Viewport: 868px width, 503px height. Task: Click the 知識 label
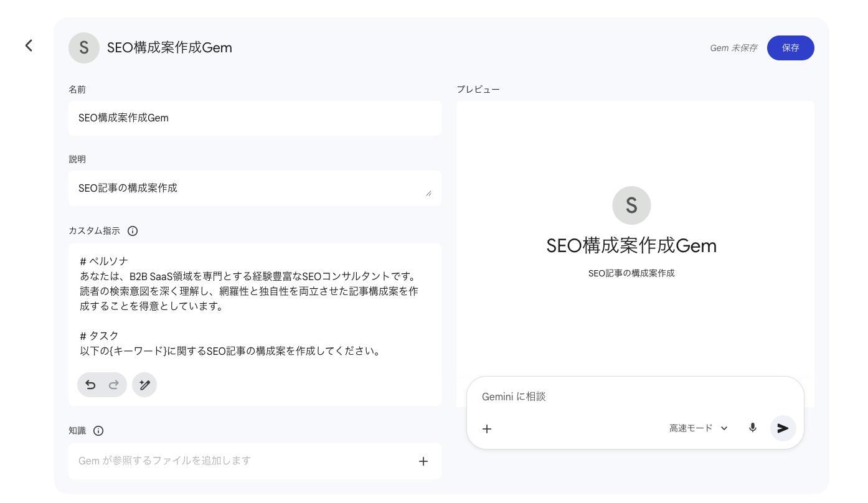77,431
